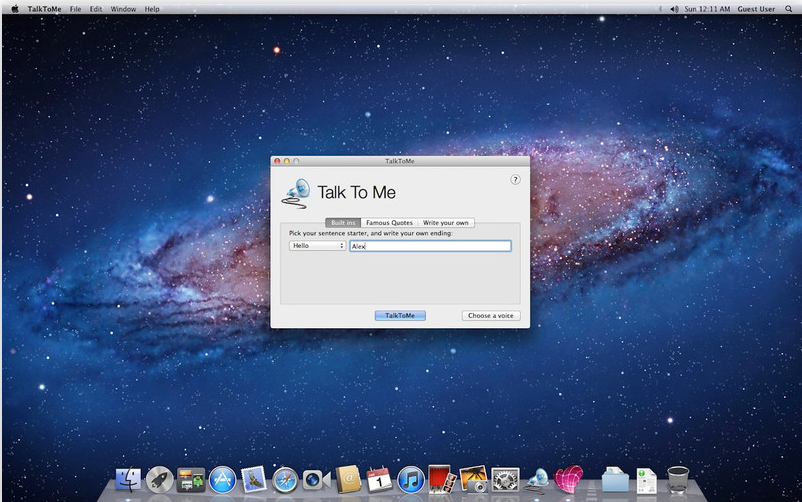Click the Choose a voice button
This screenshot has width=802, height=502.
click(491, 315)
